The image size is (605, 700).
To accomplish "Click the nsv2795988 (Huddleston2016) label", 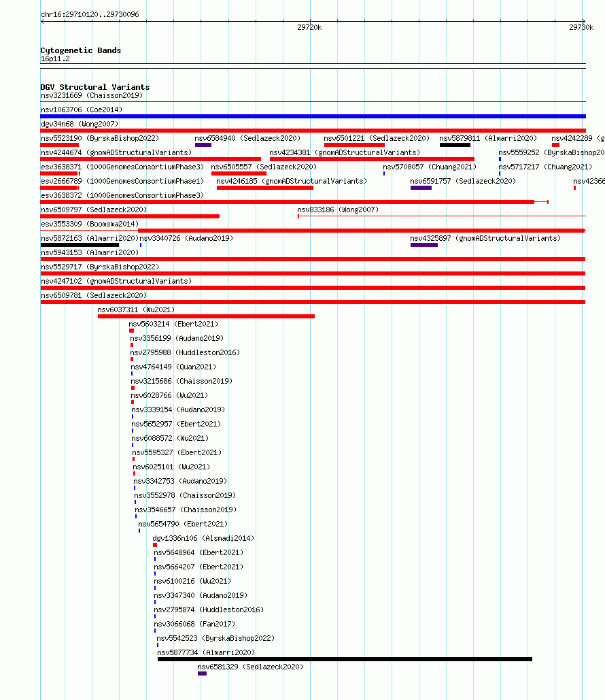I will (185, 352).
